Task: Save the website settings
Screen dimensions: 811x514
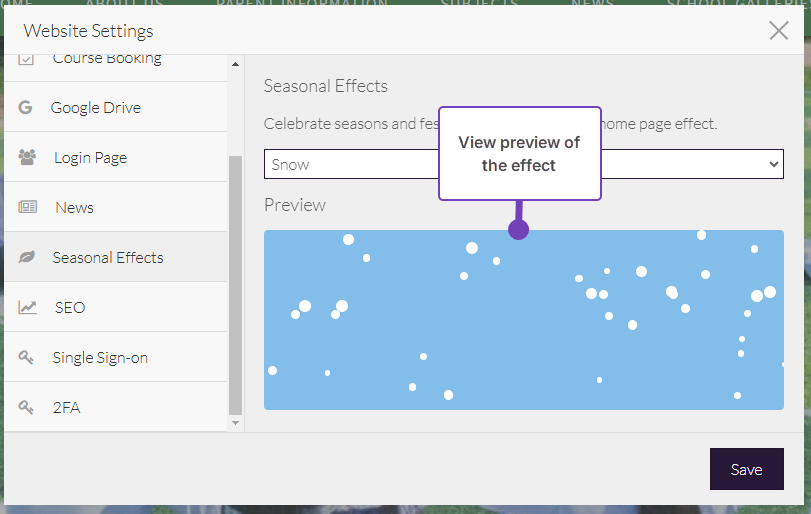Action: click(746, 469)
